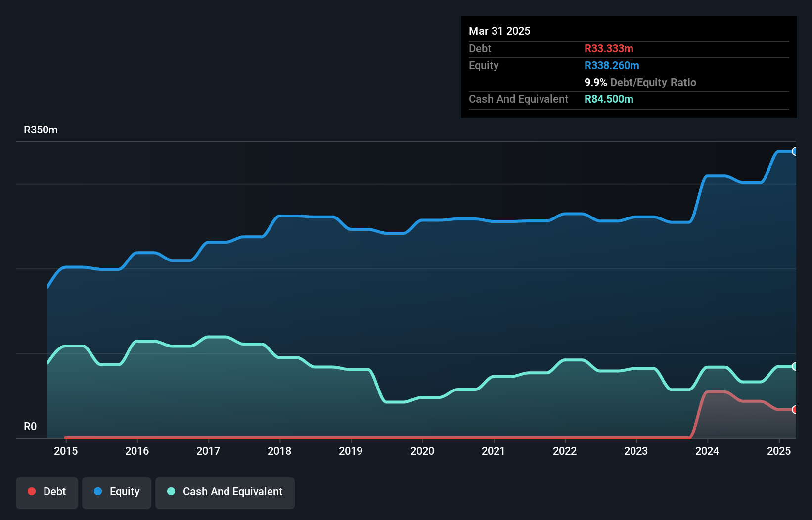This screenshot has height=520, width=812.
Task: Click the Mar 31 2025 tooltip date
Action: coord(499,31)
